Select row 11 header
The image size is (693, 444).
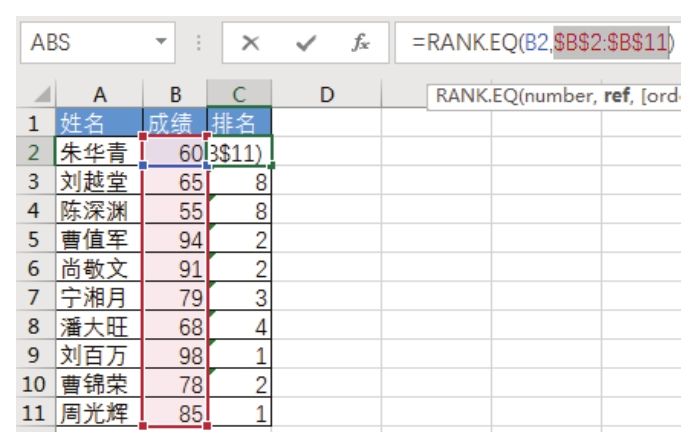(34, 412)
